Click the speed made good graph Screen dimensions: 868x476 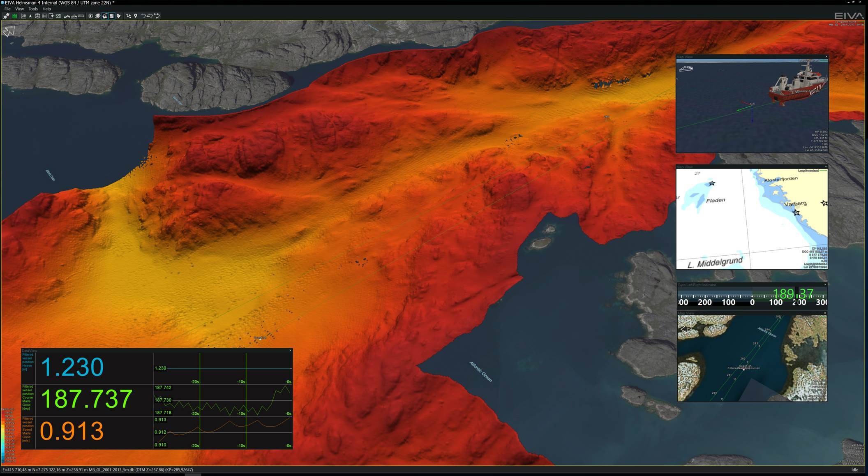(223, 433)
